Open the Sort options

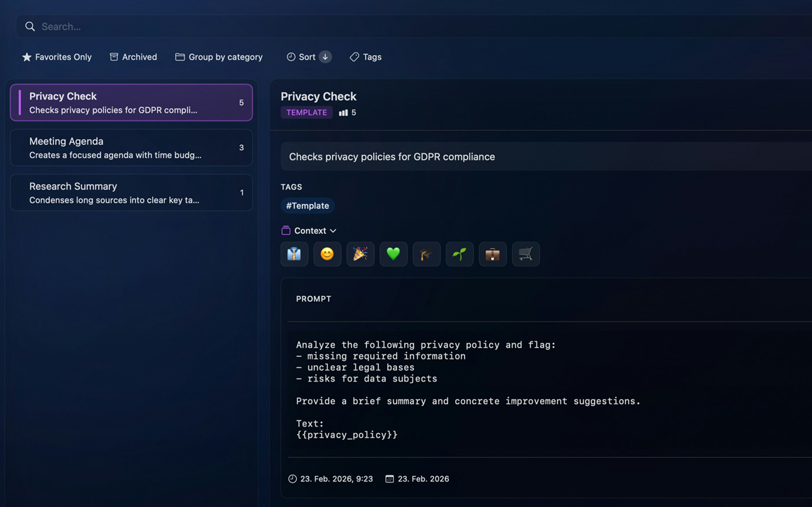pyautogui.click(x=301, y=57)
